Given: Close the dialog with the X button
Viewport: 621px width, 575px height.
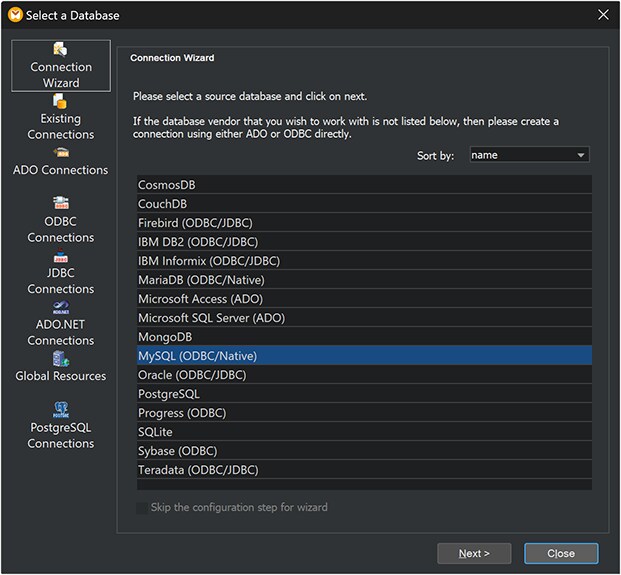Looking at the screenshot, I should tap(603, 15).
